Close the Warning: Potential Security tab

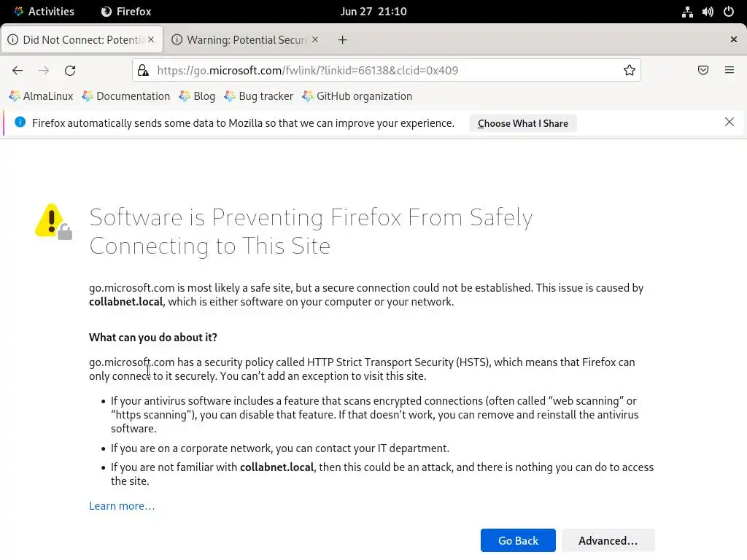(315, 39)
